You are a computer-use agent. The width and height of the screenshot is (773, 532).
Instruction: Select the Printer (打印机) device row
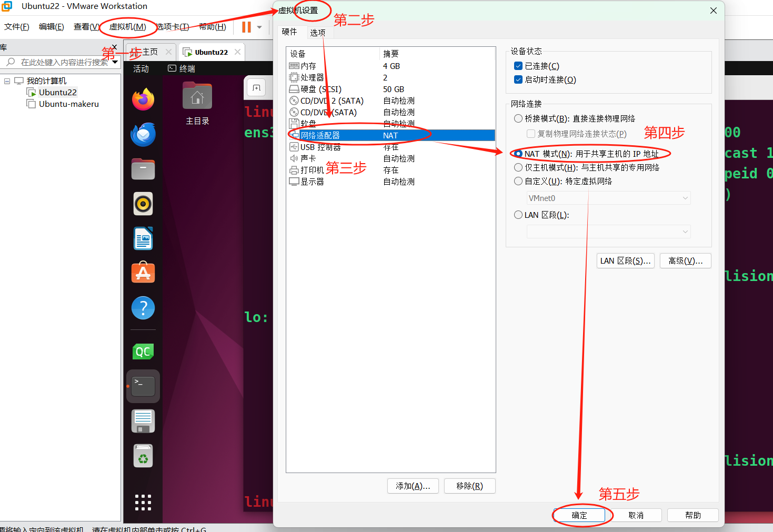click(x=390, y=170)
